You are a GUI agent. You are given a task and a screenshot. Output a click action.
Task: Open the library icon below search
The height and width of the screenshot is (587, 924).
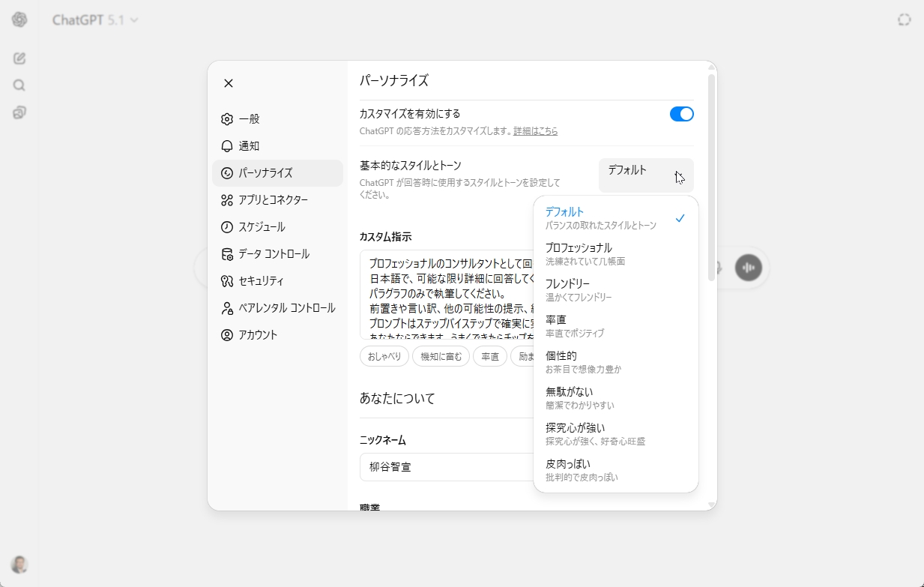tap(19, 112)
